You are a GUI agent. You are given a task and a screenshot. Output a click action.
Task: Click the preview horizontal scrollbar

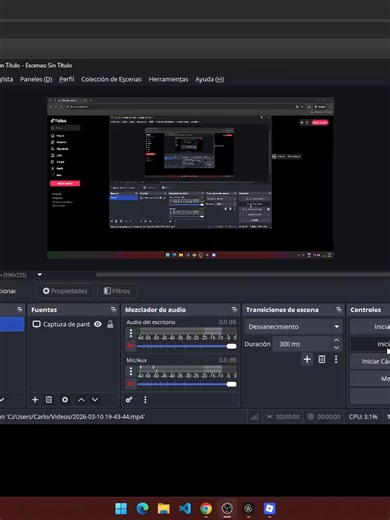243,275
